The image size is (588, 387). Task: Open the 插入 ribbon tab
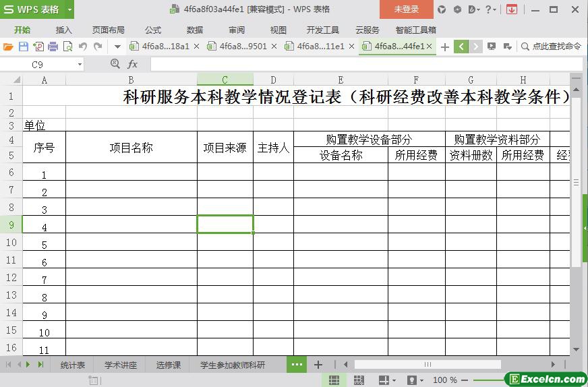tap(63, 30)
